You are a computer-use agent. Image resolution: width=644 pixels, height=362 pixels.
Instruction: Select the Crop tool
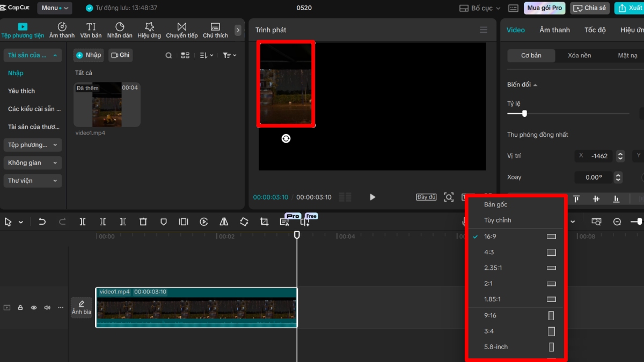(x=264, y=221)
